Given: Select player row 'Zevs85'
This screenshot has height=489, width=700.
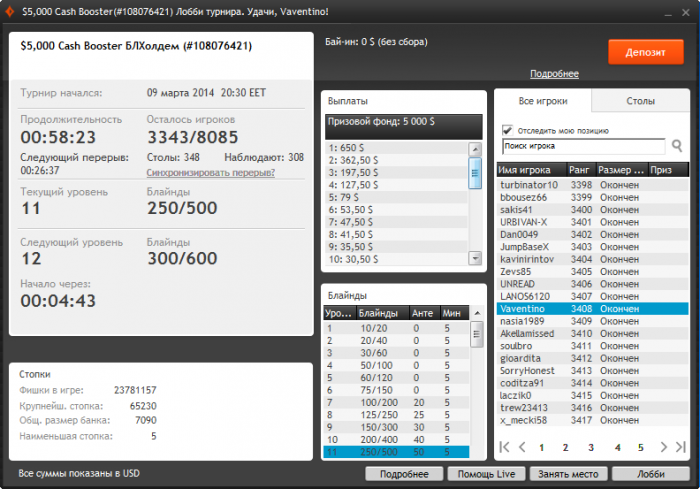Looking at the screenshot, I should pyautogui.click(x=592, y=272).
